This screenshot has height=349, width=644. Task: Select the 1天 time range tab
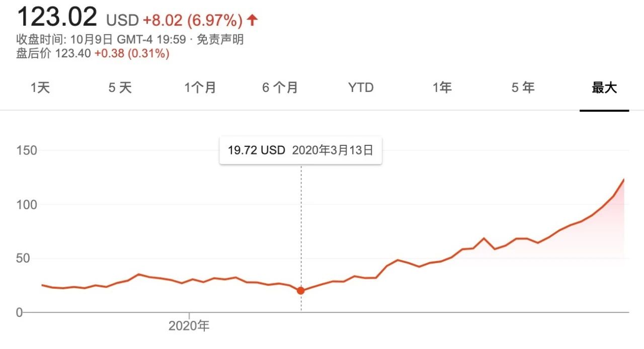40,88
